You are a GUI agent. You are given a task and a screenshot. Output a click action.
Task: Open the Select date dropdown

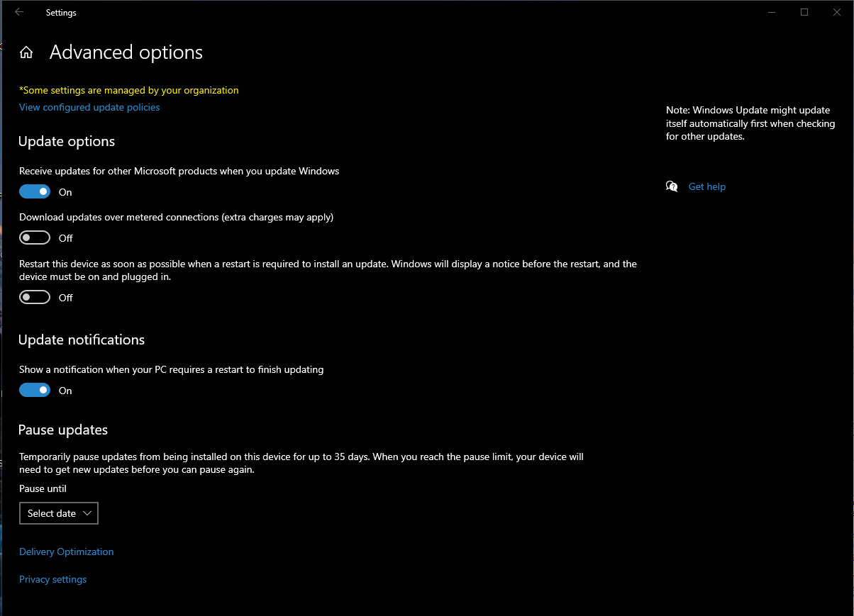(58, 513)
